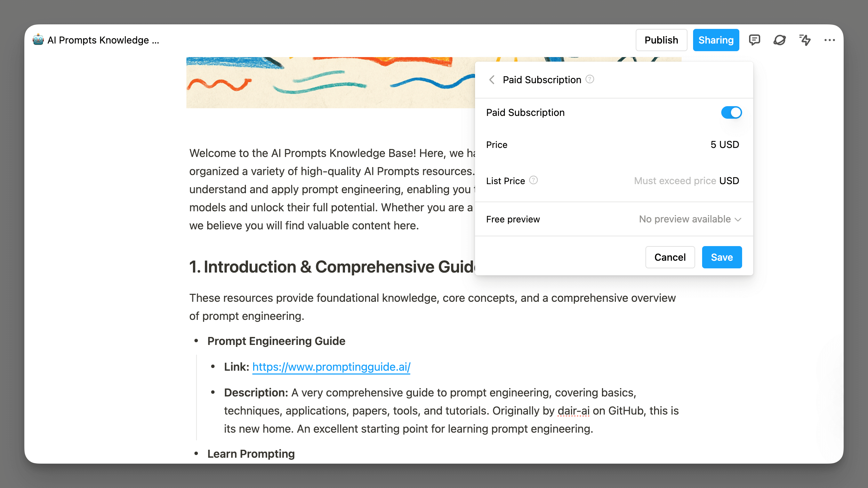
Task: Click the List Price input field
Action: tap(675, 181)
